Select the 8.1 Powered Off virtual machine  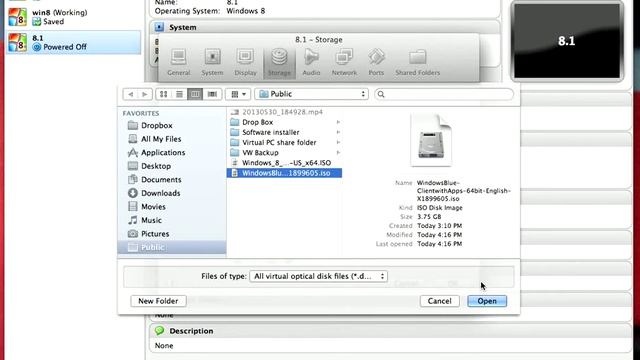pos(73,42)
